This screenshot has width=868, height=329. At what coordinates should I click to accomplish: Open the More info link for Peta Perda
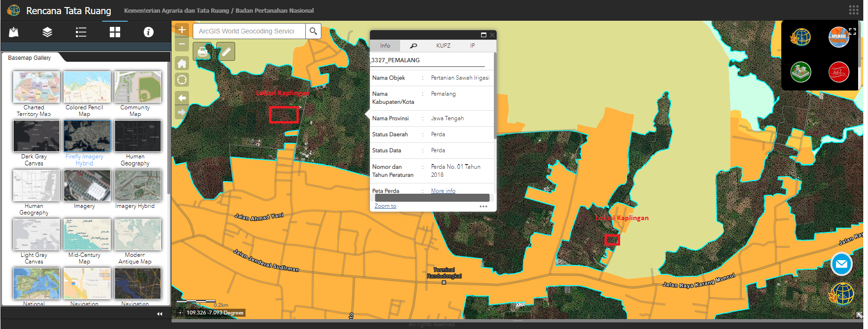click(443, 191)
